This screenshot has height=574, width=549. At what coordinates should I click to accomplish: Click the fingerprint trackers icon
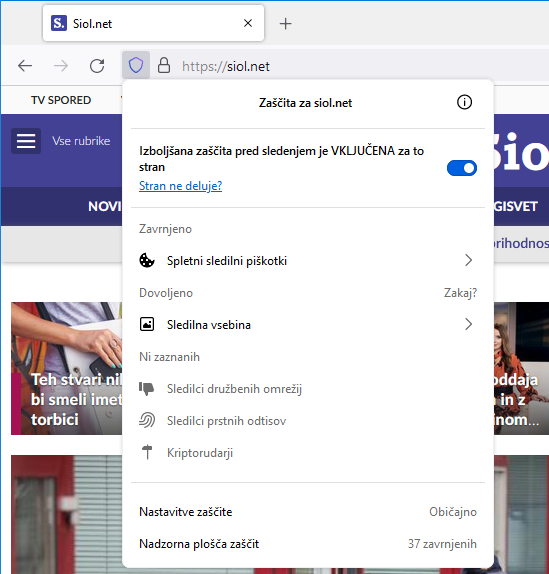click(x=147, y=420)
